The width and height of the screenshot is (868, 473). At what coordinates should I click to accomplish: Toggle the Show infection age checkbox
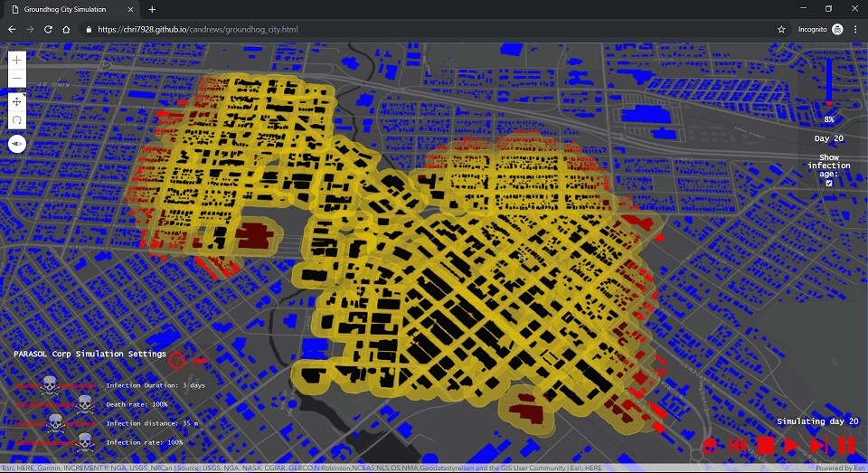tap(829, 184)
